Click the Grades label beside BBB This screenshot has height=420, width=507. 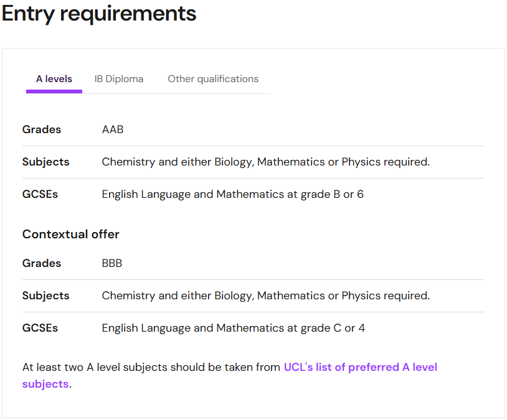(x=42, y=263)
